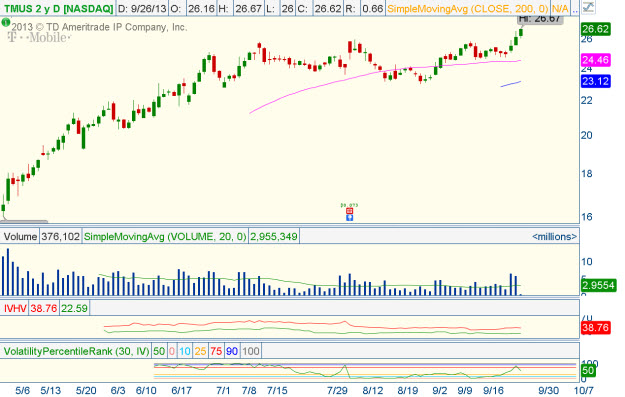Image resolution: width=625 pixels, height=397 pixels.
Task: Open the chart style icon at top right
Action: 588,7
